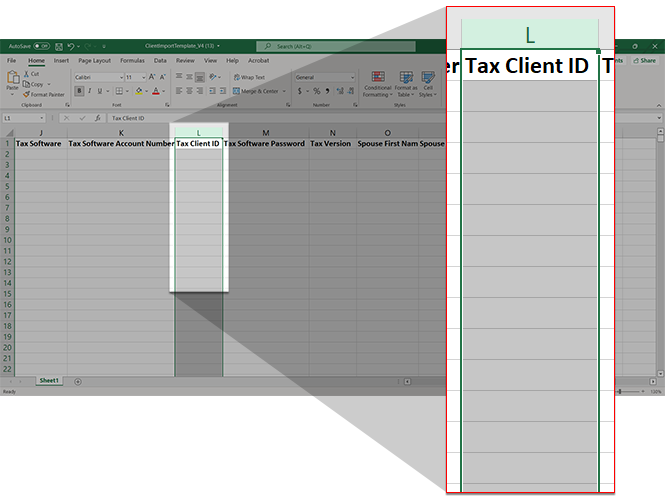This screenshot has width=665, height=497.
Task: Open the Help tab
Action: click(232, 61)
